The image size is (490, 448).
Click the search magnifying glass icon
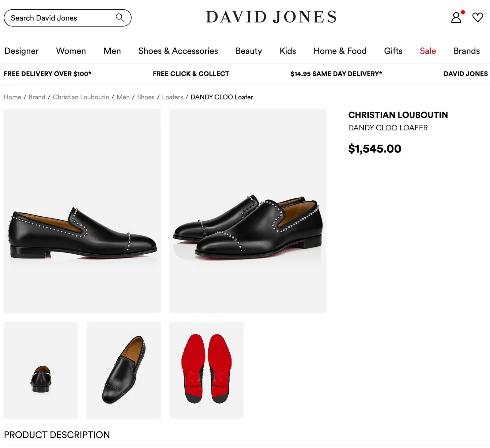click(x=119, y=17)
